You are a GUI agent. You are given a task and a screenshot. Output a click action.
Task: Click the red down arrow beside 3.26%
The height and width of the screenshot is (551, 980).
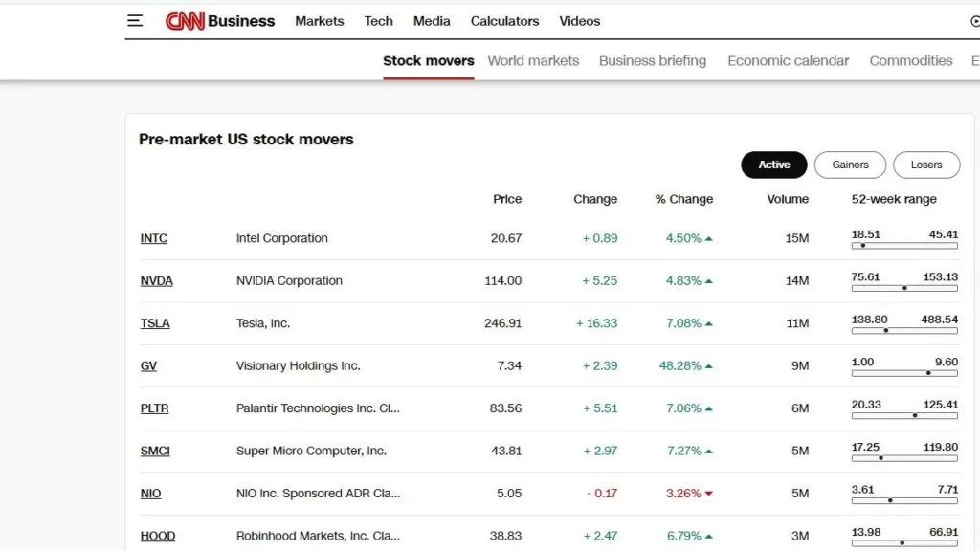(x=709, y=494)
